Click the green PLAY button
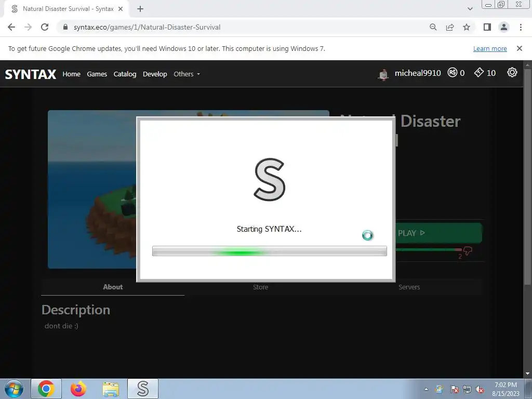This screenshot has width=532, height=399. tap(439, 233)
